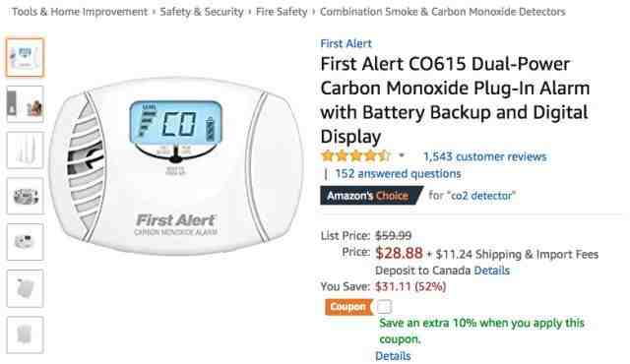View the seventh product thumbnail
630x364 pixels.
[25, 334]
